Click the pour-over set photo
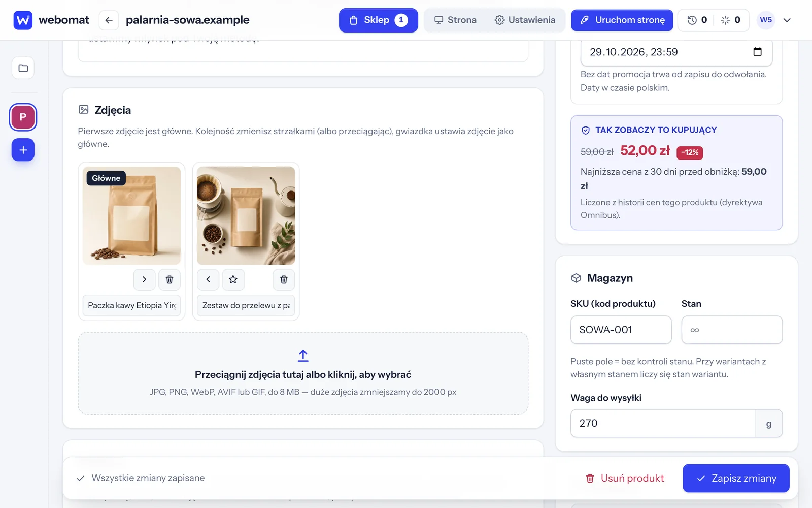Viewport: 812px width, 508px height. (246, 215)
